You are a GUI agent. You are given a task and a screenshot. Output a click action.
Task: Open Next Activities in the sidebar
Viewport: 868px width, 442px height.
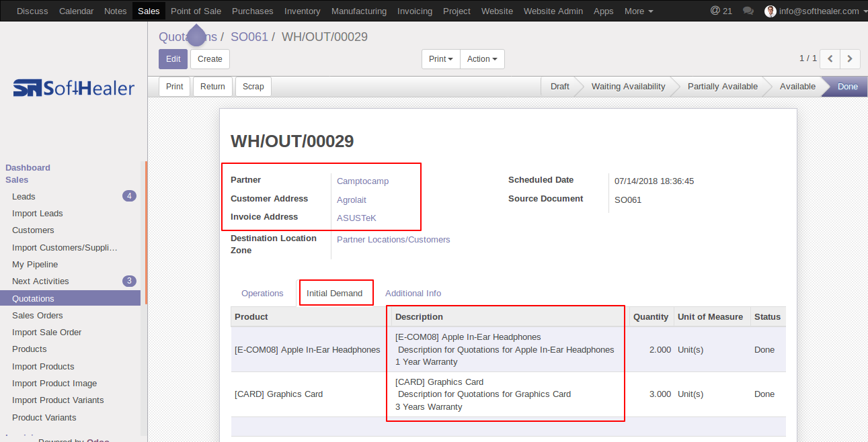(71, 281)
